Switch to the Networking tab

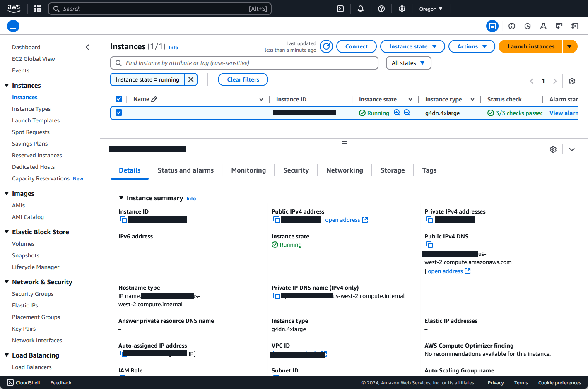pos(345,170)
